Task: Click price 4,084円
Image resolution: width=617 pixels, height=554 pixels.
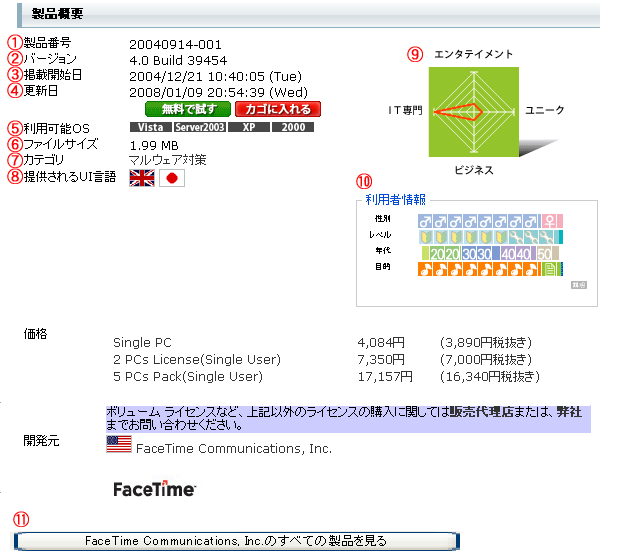Action: 381,343
